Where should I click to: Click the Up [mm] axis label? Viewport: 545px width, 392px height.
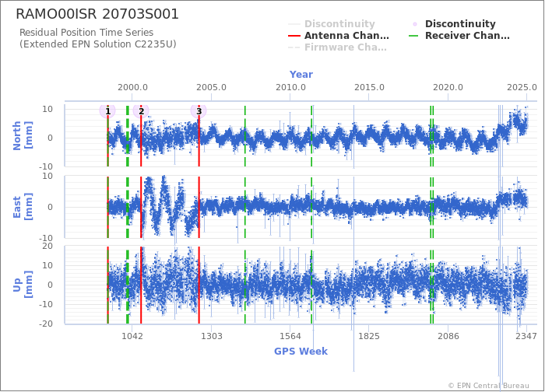[x=23, y=285]
